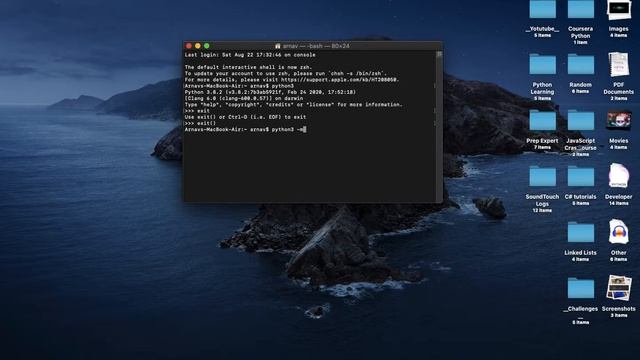Click the Terminal vertical scrollbar

439,126
